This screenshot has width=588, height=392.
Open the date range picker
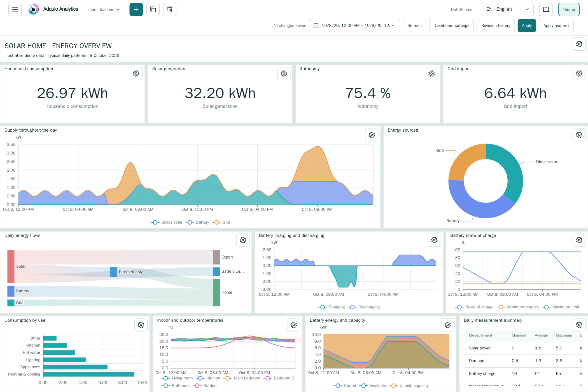pos(354,25)
